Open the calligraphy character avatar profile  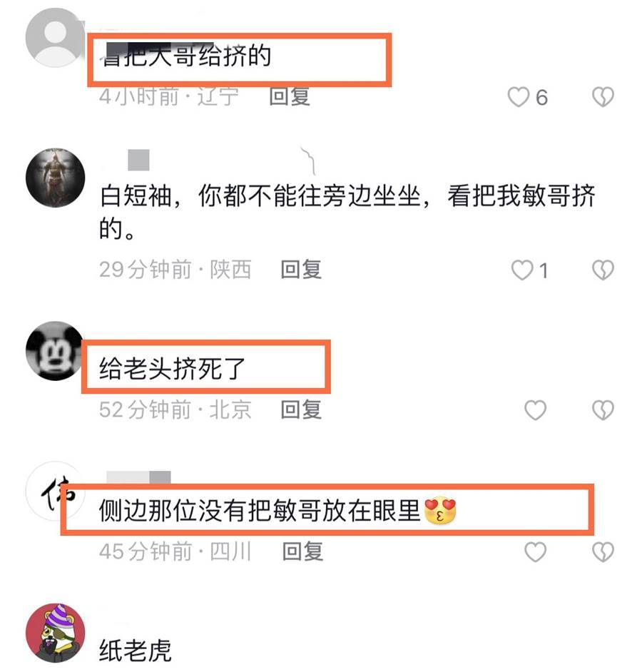coord(56,491)
